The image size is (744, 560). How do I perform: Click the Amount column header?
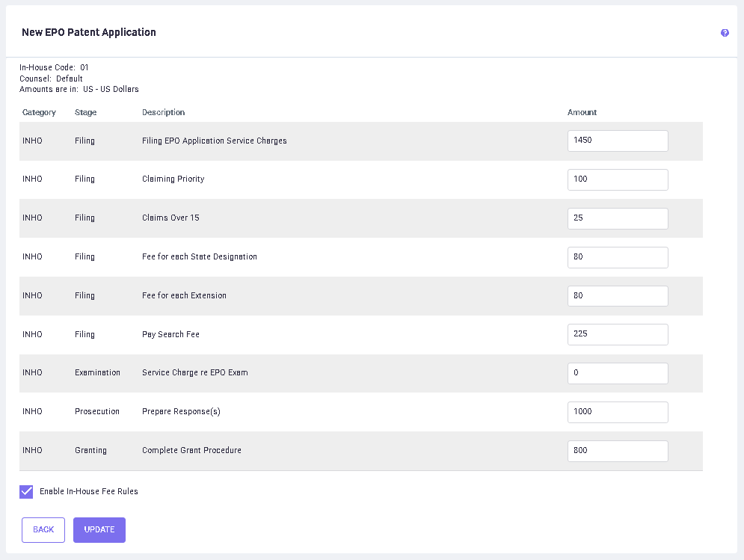(x=582, y=112)
